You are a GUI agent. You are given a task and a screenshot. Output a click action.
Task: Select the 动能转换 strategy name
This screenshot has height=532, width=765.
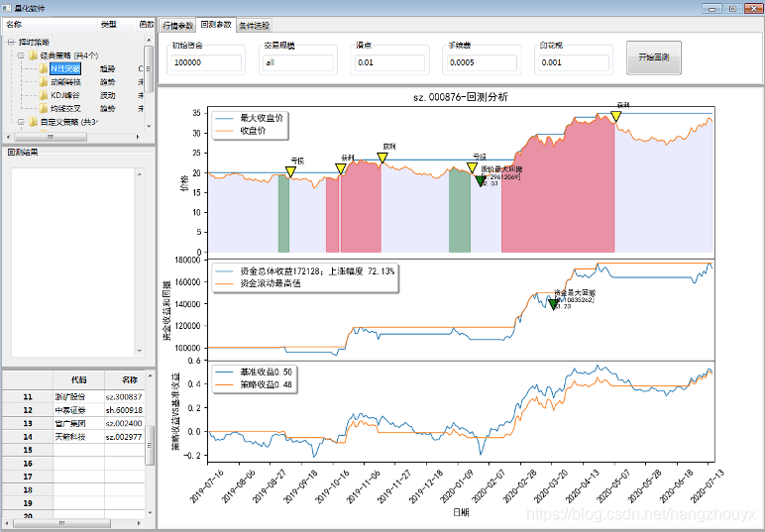click(65, 82)
